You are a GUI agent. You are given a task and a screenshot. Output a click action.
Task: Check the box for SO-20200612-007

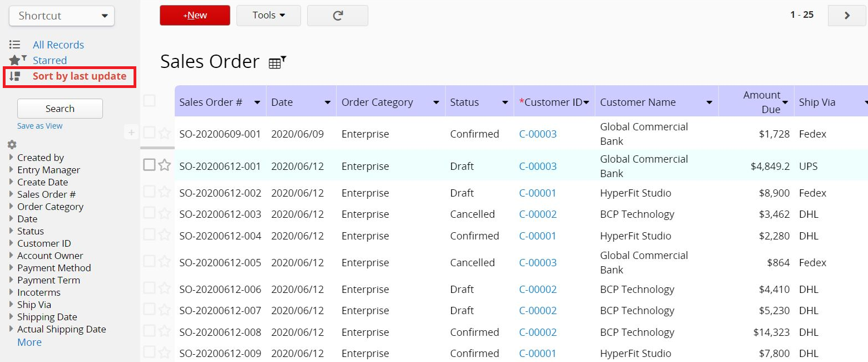coord(149,309)
